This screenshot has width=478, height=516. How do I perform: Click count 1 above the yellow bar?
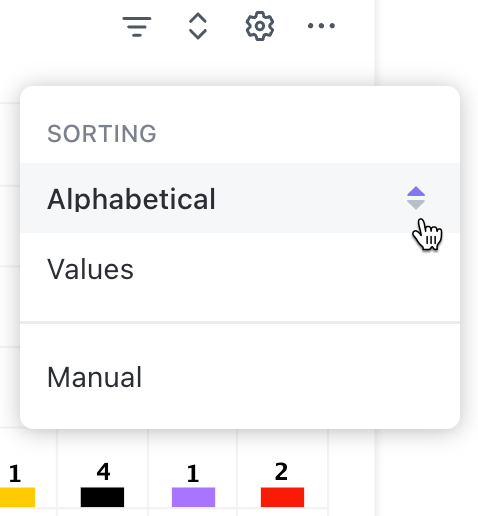click(15, 474)
